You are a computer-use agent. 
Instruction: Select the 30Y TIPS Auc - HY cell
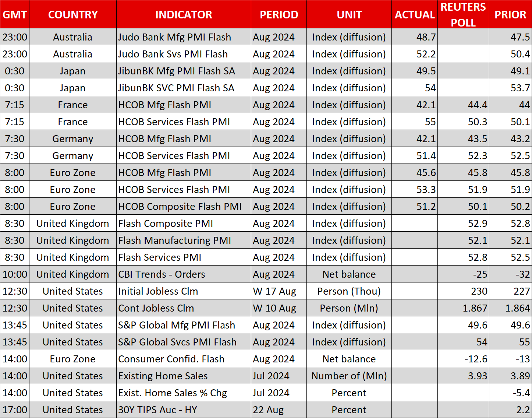(184, 410)
